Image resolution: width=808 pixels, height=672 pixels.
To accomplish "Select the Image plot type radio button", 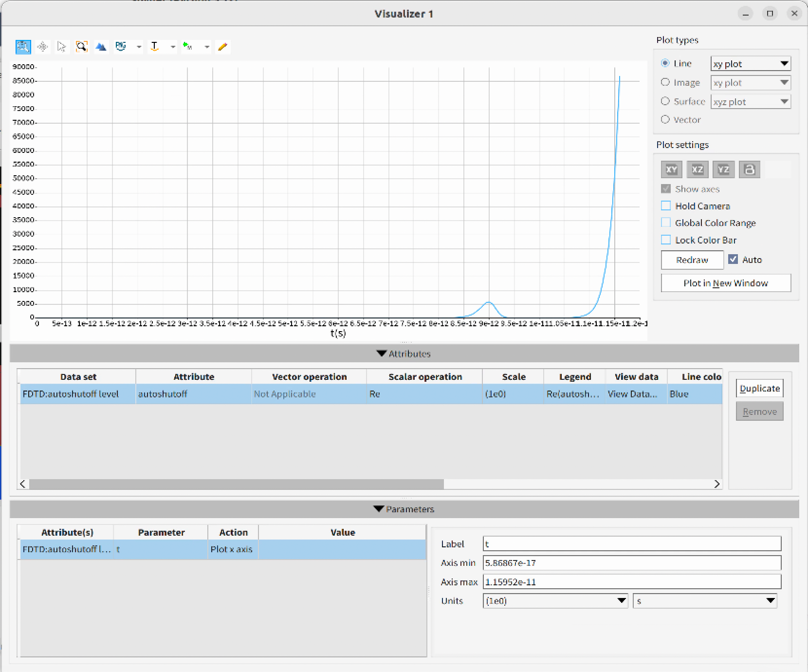I will click(x=665, y=82).
